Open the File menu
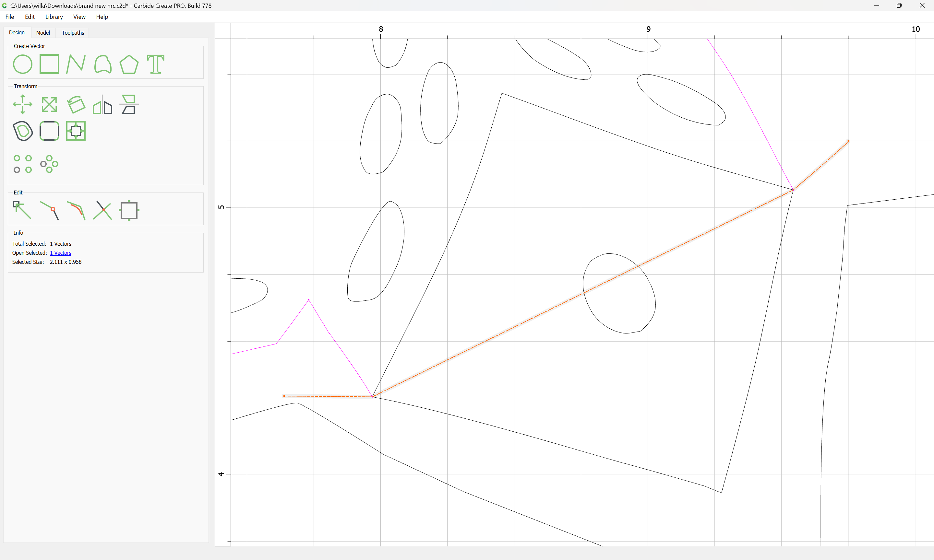Screen dimensions: 934x560 click(9, 17)
